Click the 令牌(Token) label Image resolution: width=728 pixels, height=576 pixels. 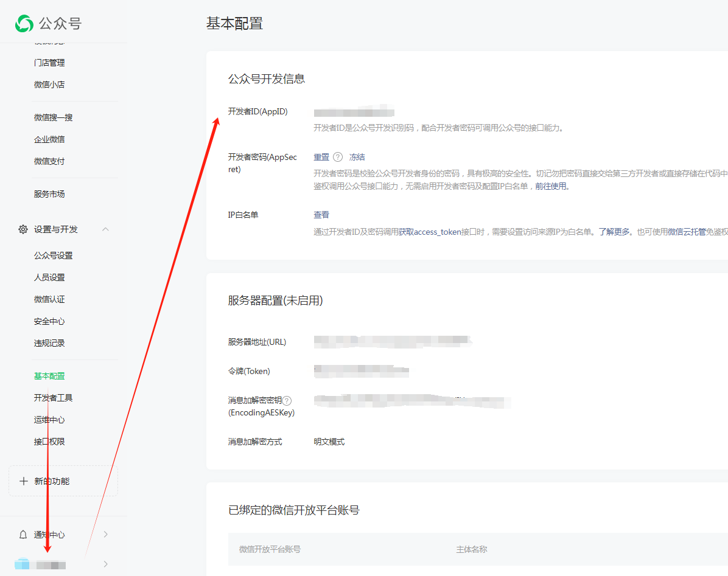coord(249,371)
